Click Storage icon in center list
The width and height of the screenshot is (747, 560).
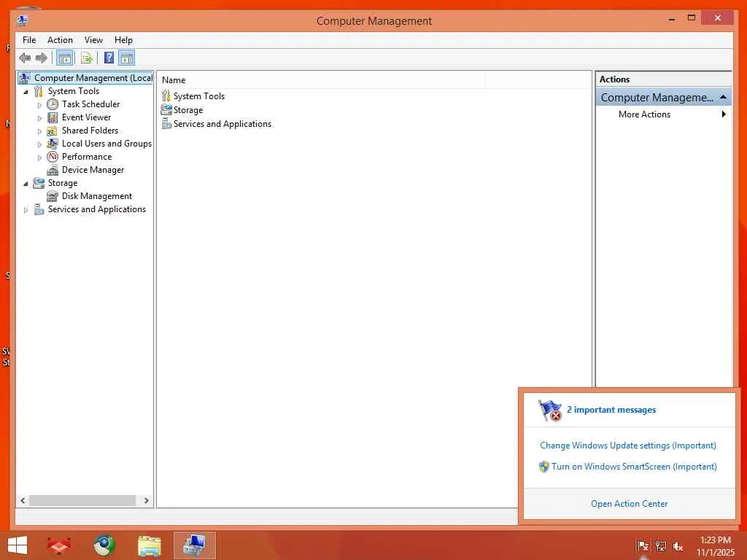click(x=166, y=110)
